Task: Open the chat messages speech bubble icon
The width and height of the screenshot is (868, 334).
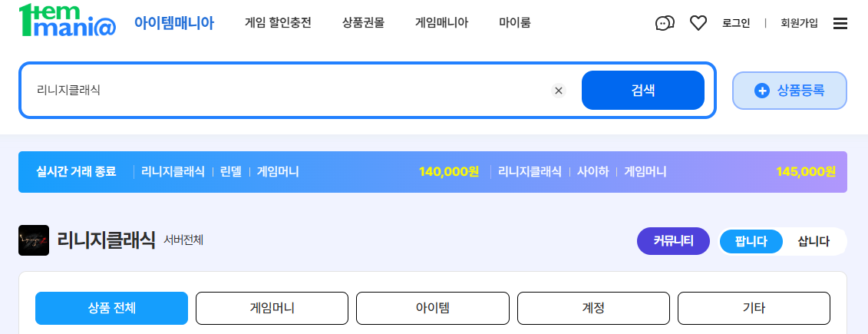Action: point(665,23)
